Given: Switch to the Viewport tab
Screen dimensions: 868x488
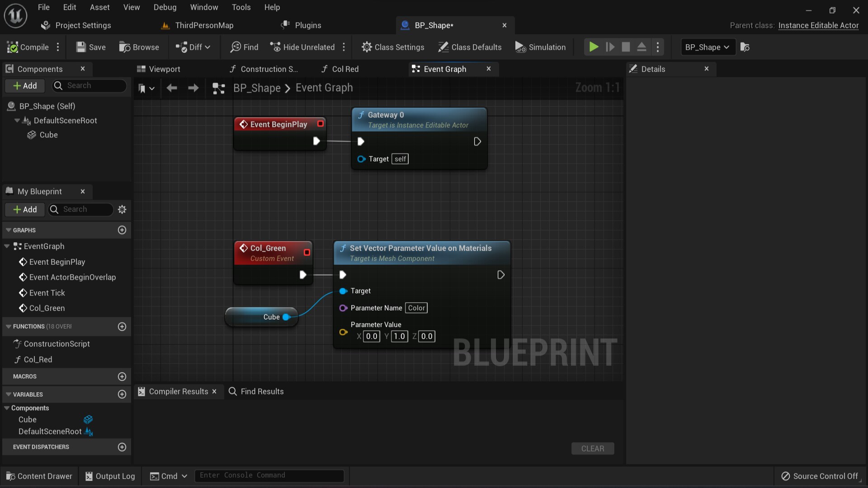Looking at the screenshot, I should (163, 69).
